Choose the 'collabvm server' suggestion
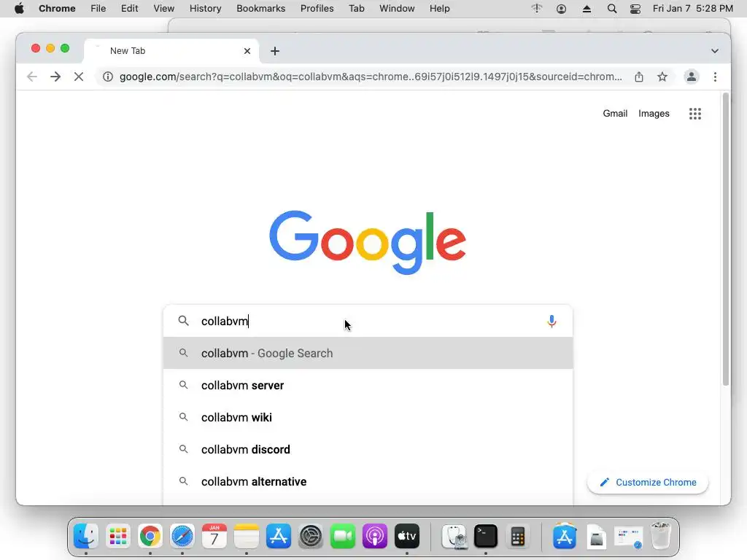Screen dimensions: 747x560 pos(368,385)
